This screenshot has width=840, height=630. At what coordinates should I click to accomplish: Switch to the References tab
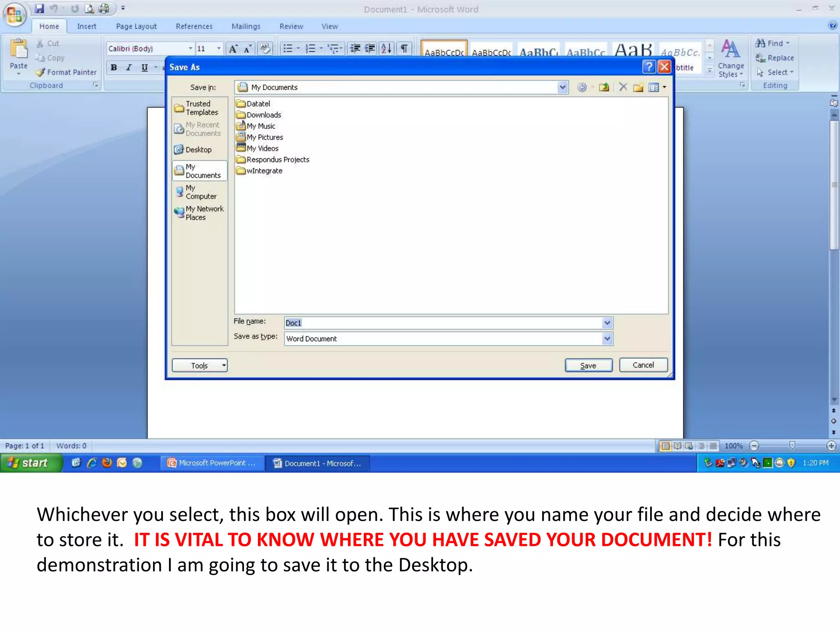[194, 26]
